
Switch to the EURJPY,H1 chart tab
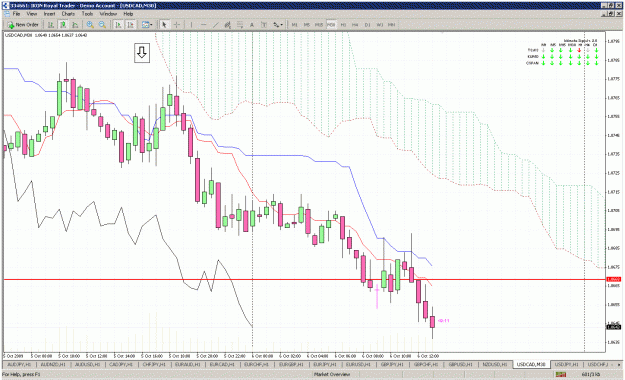pyautogui.click(x=324, y=364)
